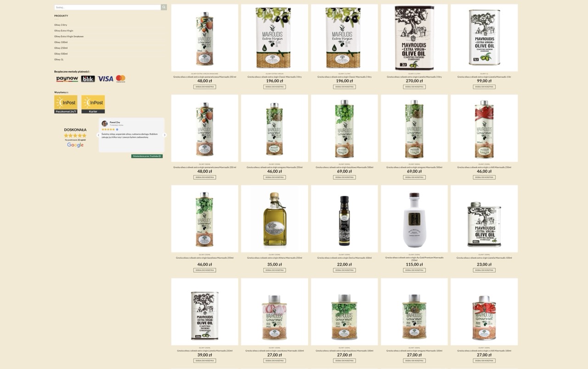The width and height of the screenshot is (588, 369).
Task: Open the z chilli Mavroudis 250ml title
Action: (484, 167)
